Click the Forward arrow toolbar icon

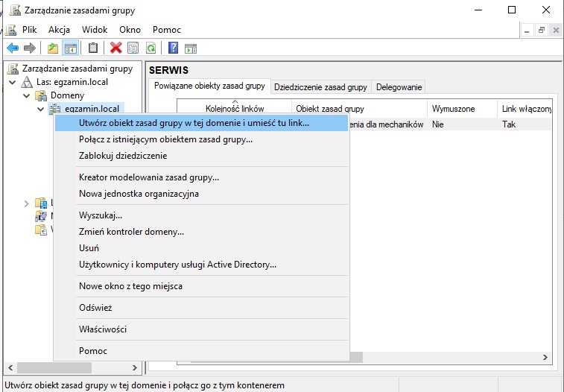point(30,48)
